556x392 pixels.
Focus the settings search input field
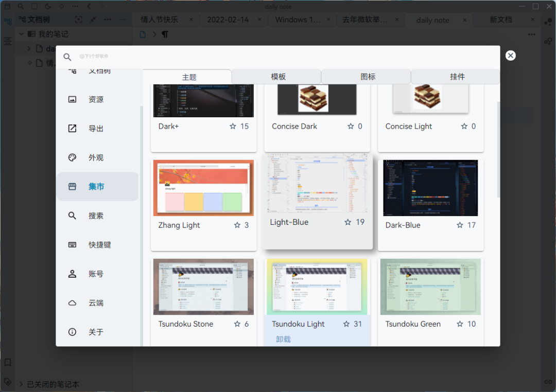[x=278, y=57]
